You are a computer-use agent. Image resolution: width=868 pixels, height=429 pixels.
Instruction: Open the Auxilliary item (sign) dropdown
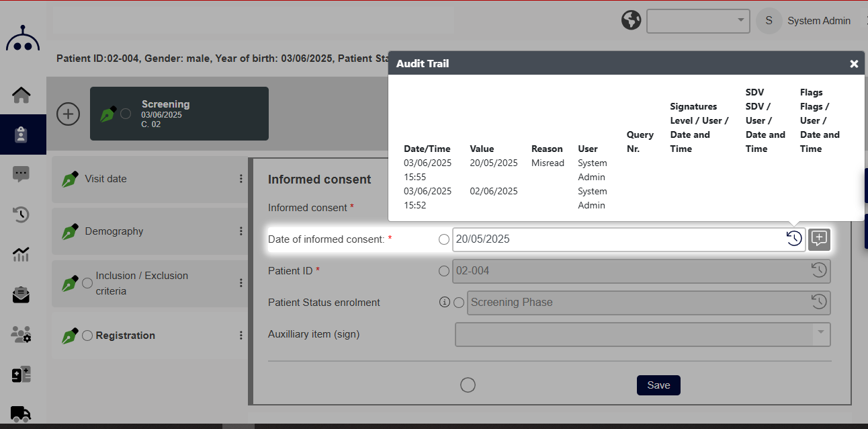click(x=820, y=334)
